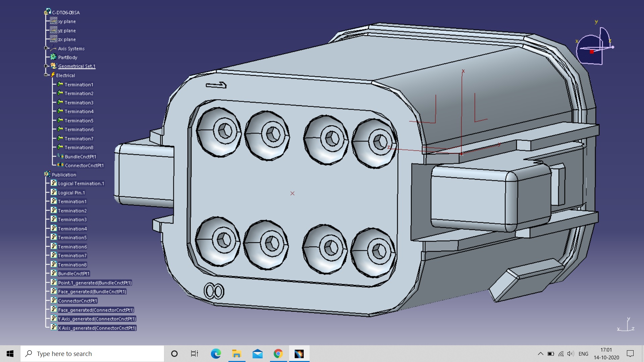Collapse the Electrical branch
644x362 pixels.
(x=46, y=75)
